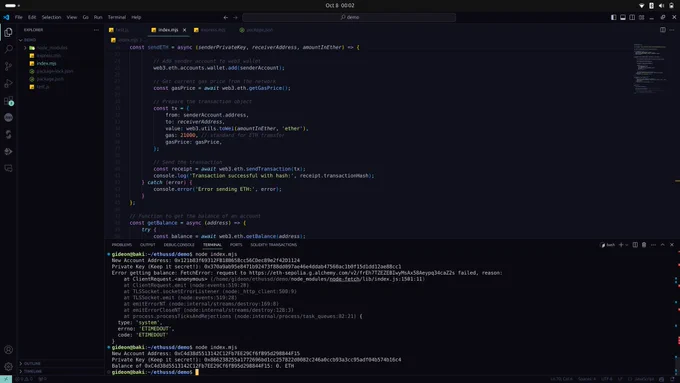
Task: Expand the Outline section
Action: pos(61,363)
